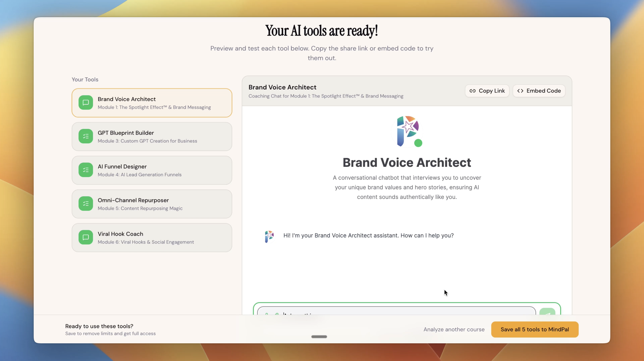Select the AI Funnel Designer tool card
Viewport: 644px width, 361px height.
tap(152, 170)
